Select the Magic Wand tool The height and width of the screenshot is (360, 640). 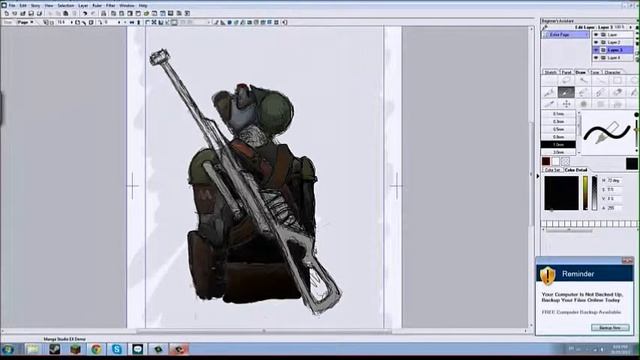(x=583, y=81)
